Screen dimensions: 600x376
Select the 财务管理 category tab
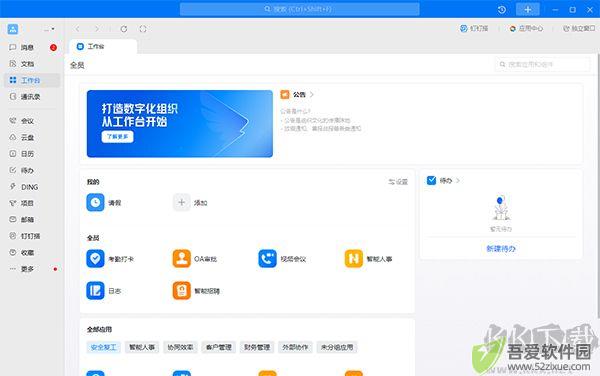(257, 347)
